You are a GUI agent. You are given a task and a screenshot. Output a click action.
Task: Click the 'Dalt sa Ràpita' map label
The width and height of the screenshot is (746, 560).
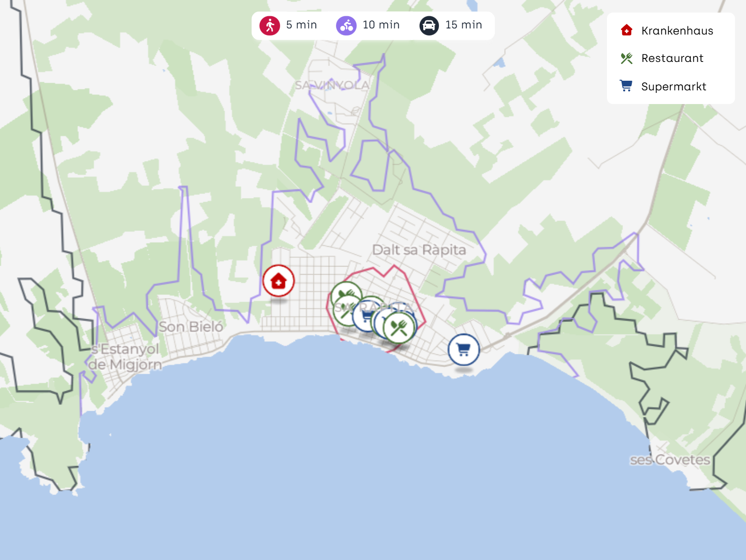(x=419, y=250)
